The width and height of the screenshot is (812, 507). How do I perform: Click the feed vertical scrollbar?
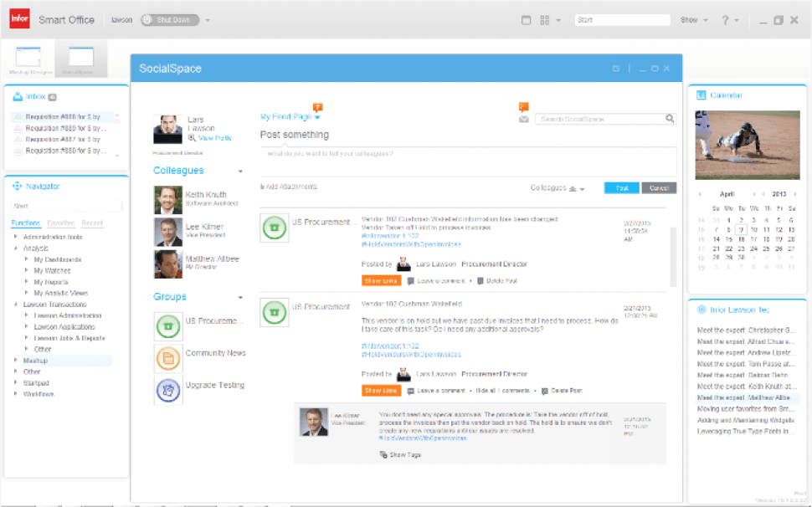(x=673, y=257)
